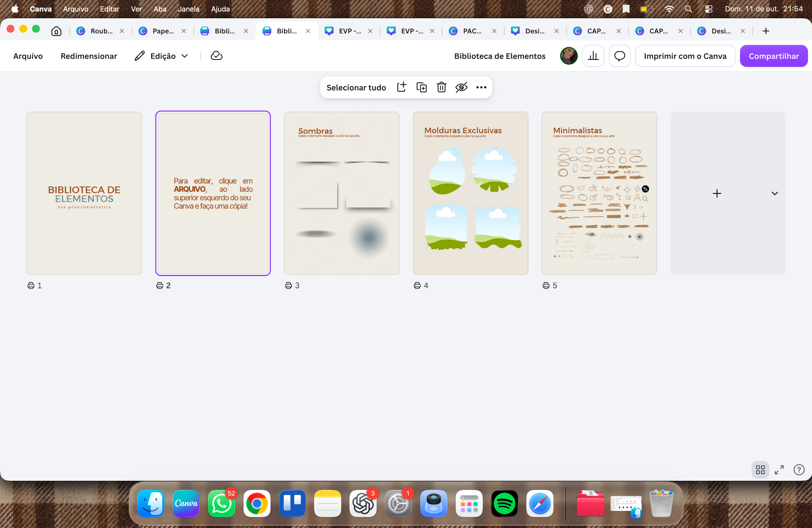Click Selecionar tudo
Screen dimensions: 812x528
click(356, 87)
